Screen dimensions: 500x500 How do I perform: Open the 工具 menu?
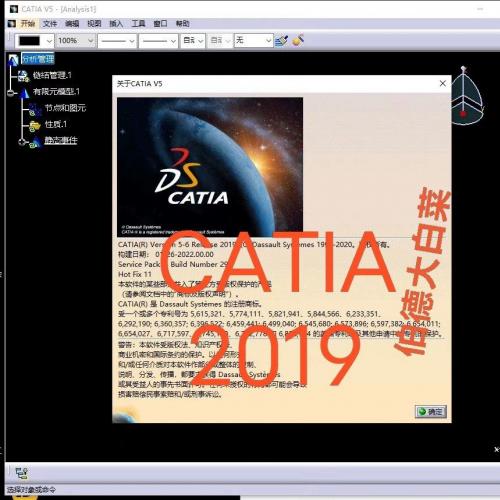[x=138, y=24]
